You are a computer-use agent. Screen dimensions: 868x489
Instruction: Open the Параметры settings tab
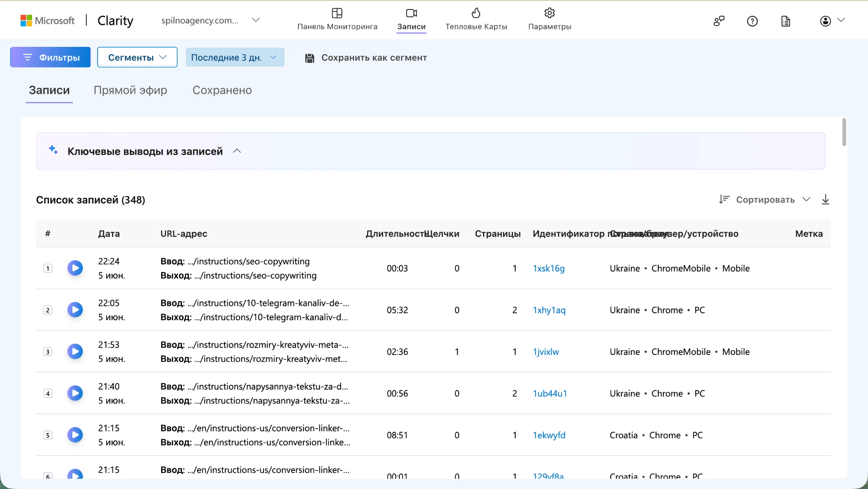coord(549,20)
